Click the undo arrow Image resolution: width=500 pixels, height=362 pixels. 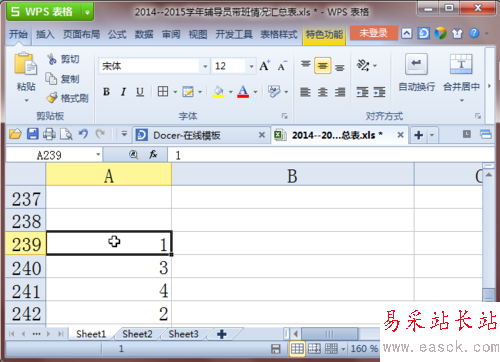click(83, 134)
